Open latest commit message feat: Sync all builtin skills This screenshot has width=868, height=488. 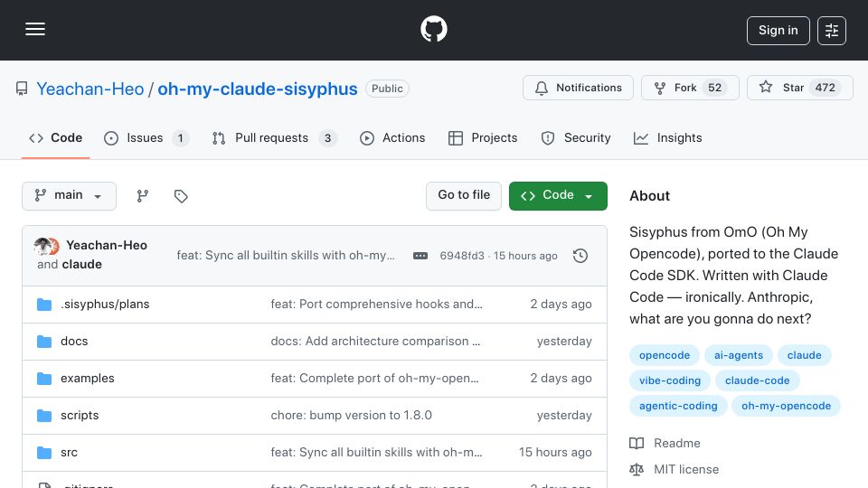click(286, 255)
